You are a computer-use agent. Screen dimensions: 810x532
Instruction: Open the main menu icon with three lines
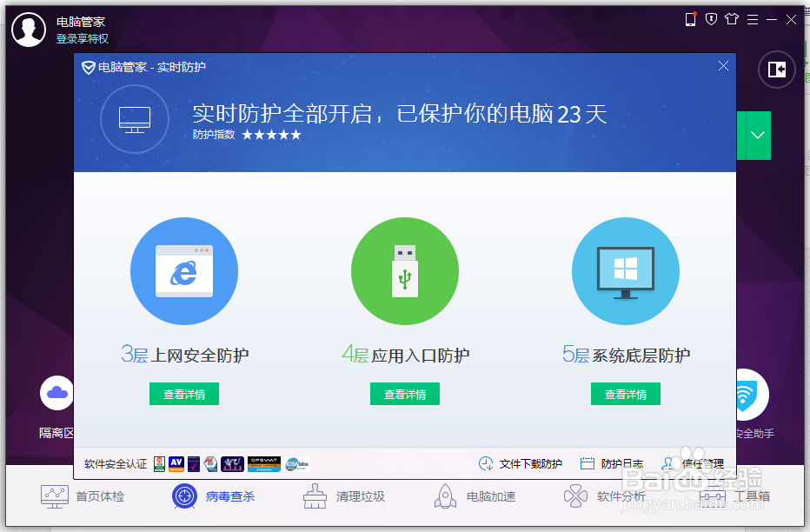[x=753, y=20]
